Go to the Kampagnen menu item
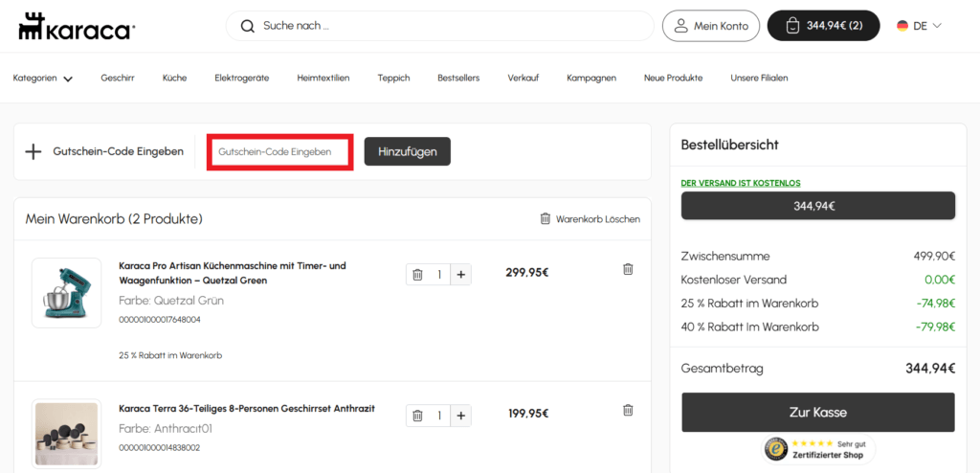Image resolution: width=980 pixels, height=473 pixels. click(x=591, y=79)
